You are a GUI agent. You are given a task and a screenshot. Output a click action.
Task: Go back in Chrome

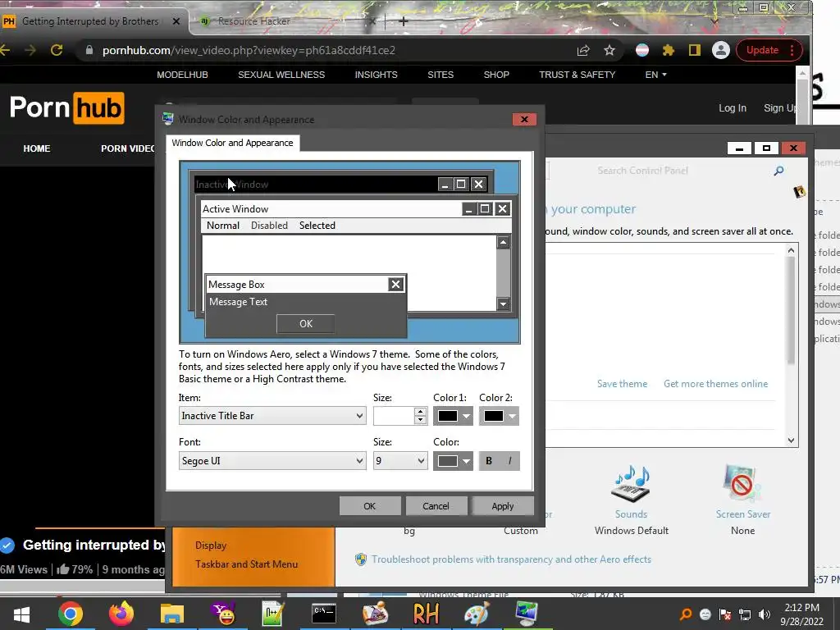pos(6,50)
